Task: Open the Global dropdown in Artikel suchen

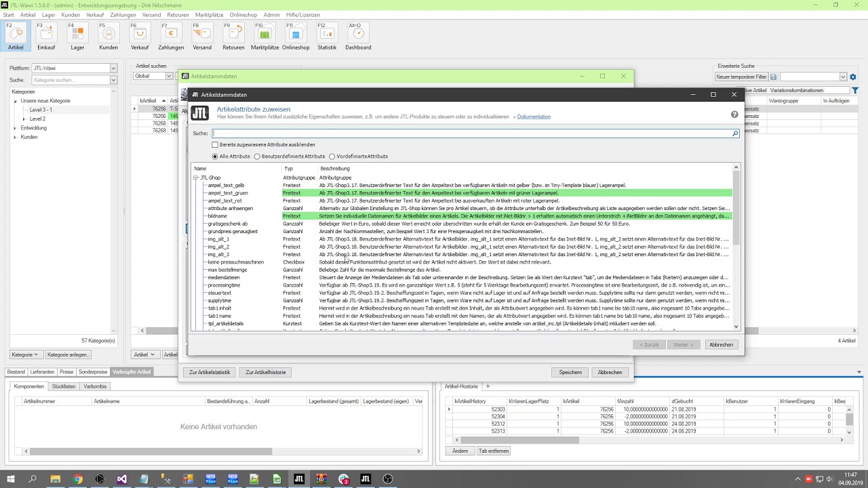Action: click(x=169, y=76)
